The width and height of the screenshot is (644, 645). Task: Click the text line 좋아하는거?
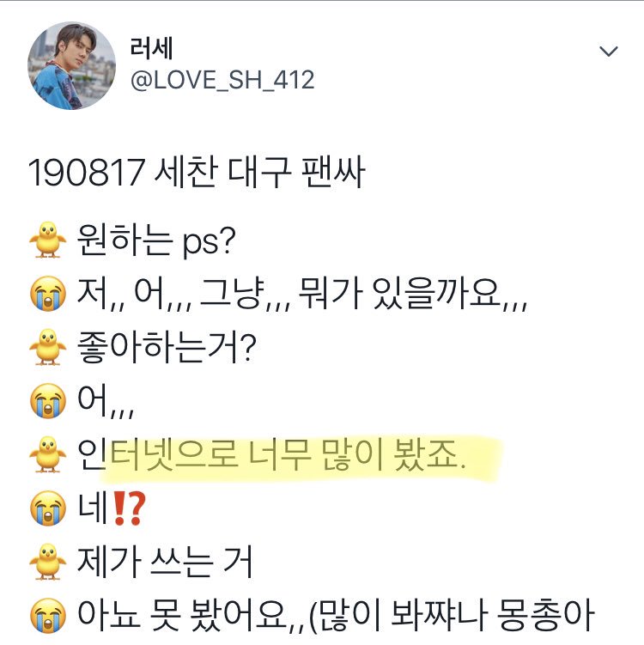pyautogui.click(x=167, y=347)
